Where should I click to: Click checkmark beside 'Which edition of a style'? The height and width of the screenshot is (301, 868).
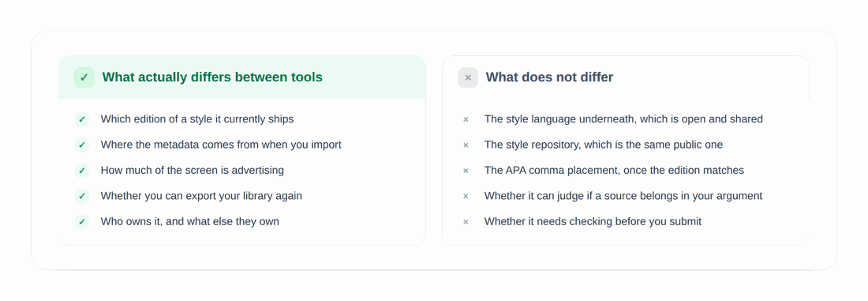82,119
